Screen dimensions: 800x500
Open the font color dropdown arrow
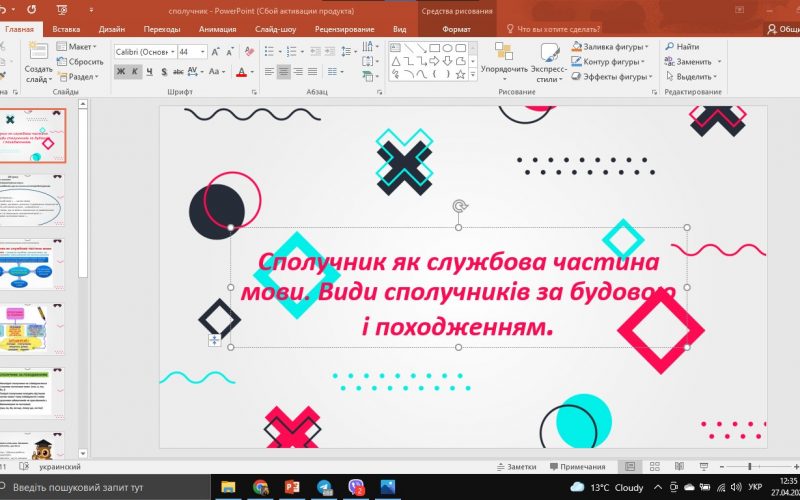[x=252, y=72]
